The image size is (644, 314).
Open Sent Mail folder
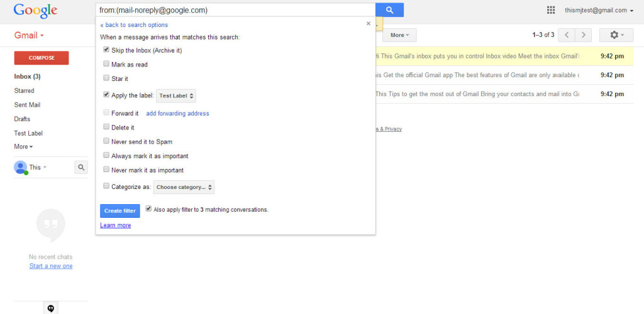(27, 105)
